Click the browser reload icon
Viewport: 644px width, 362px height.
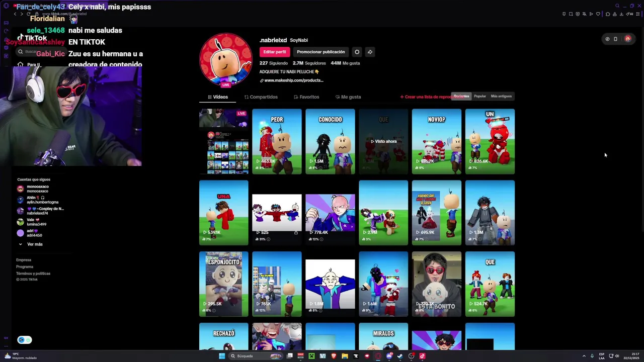point(28,14)
